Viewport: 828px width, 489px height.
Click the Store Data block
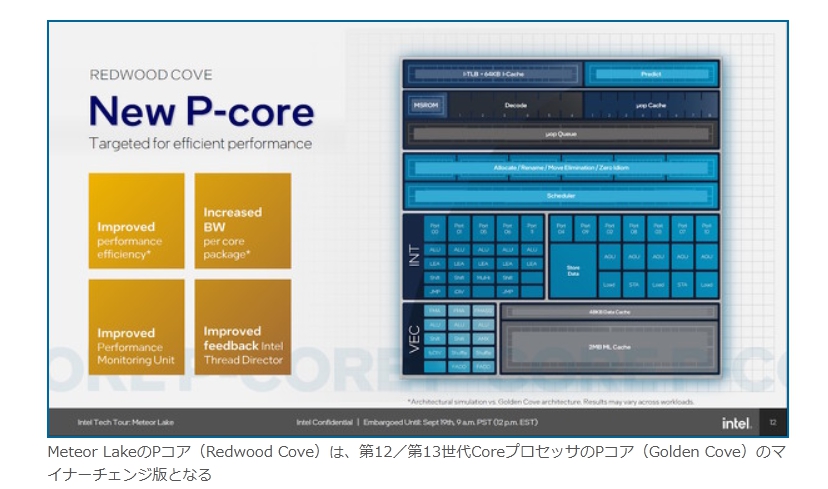pos(572,268)
